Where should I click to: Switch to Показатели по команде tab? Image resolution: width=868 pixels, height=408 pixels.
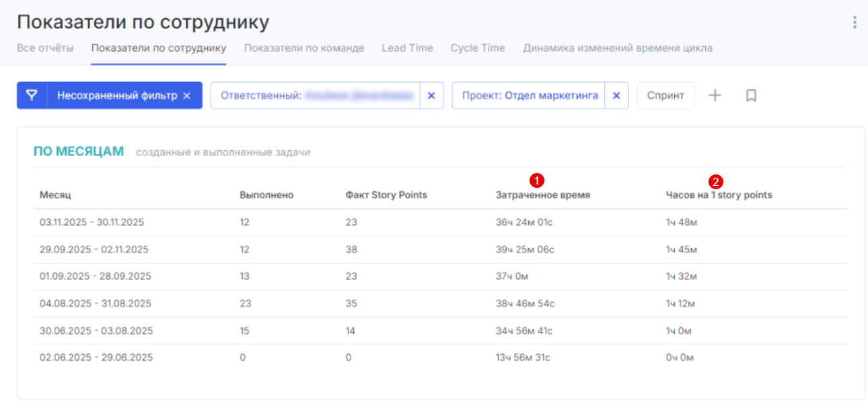tap(303, 48)
